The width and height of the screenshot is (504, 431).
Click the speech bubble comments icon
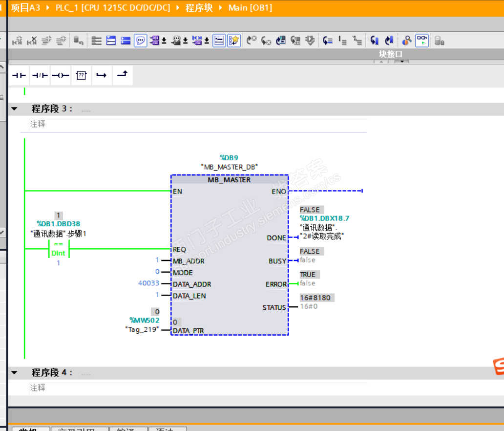pyautogui.click(x=141, y=41)
